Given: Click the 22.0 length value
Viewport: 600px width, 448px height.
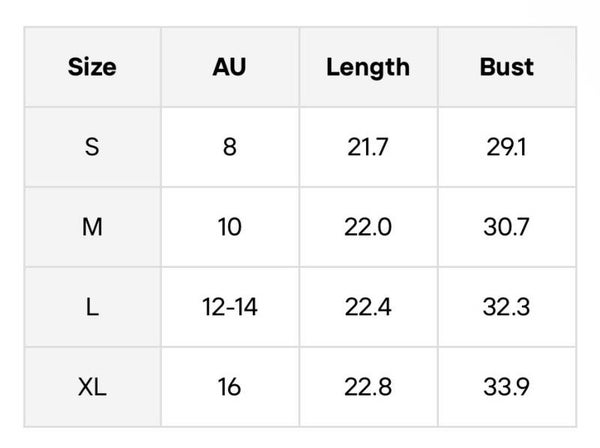Looking at the screenshot, I should [x=368, y=227].
